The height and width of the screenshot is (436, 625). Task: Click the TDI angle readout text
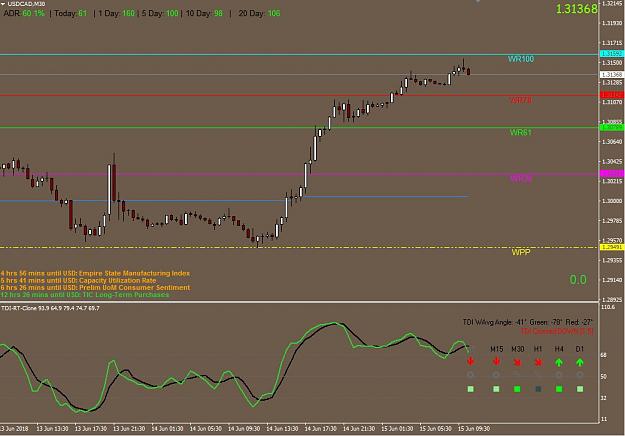528,322
